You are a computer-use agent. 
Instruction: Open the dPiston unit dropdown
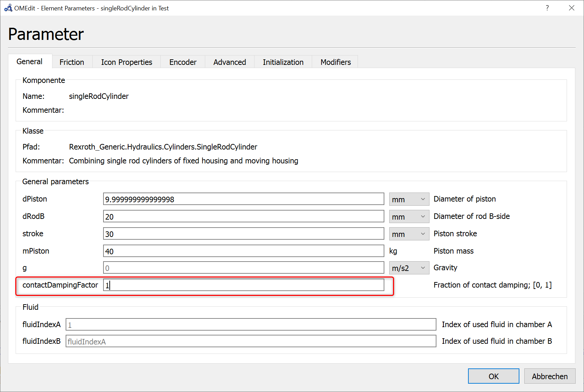point(409,199)
